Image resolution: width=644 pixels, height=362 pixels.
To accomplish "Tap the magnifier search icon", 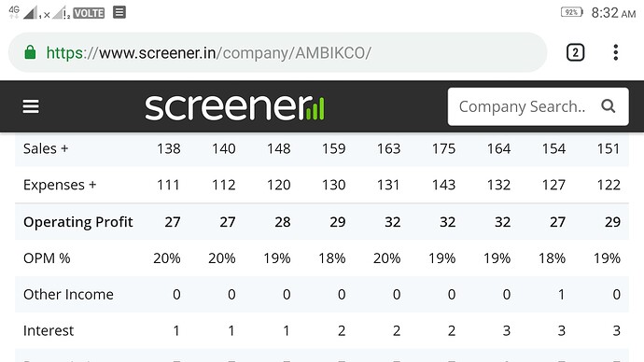I will point(609,106).
